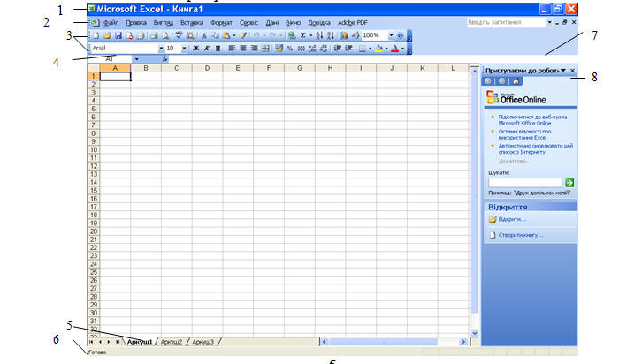
Task: Click the vertical scrollbar down arrow
Action: tap(475, 333)
